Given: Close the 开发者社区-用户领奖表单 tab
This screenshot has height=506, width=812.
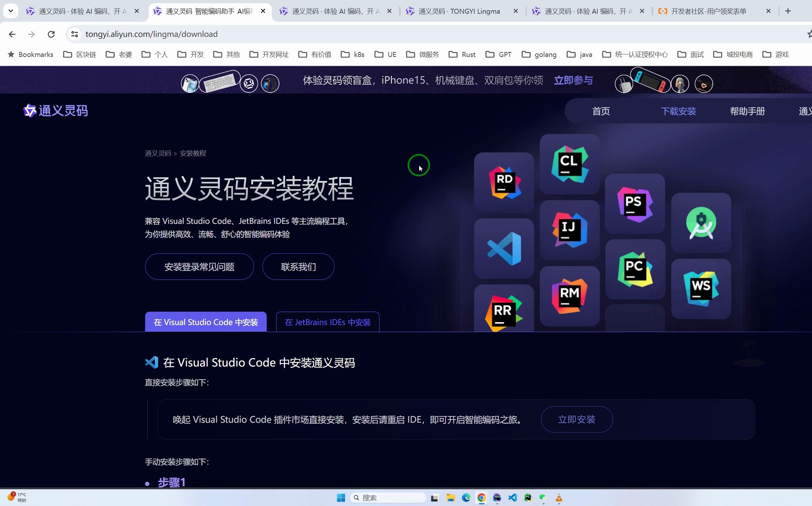Looking at the screenshot, I should pos(768,11).
